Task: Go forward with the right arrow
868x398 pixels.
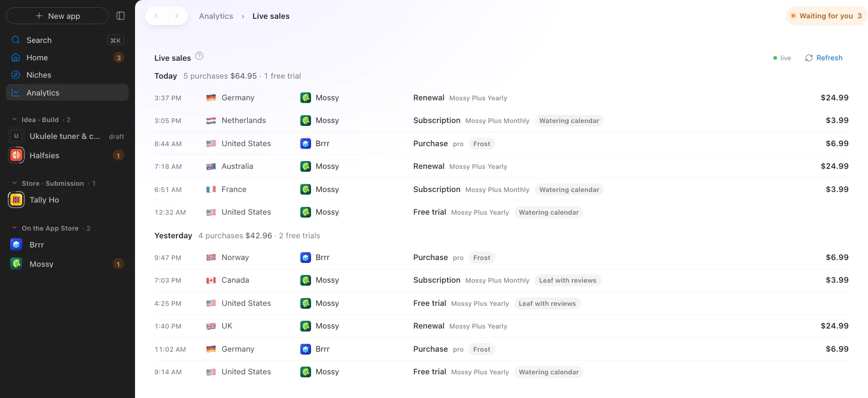Action: (176, 16)
